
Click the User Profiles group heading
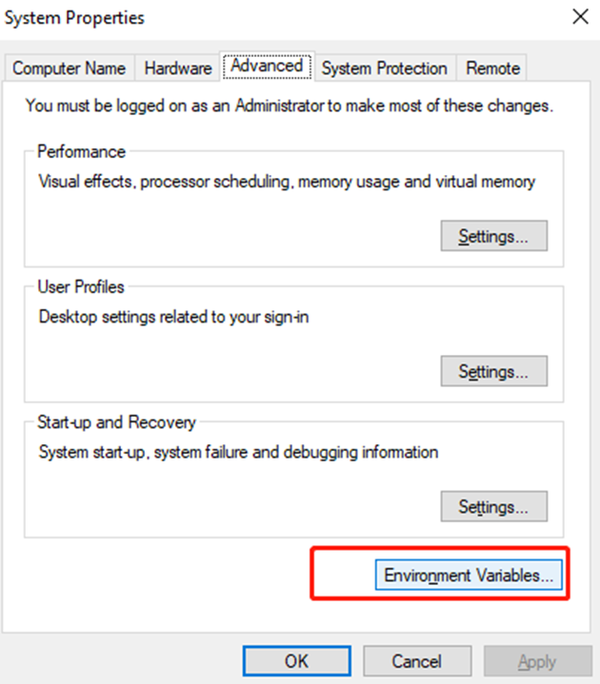pyautogui.click(x=81, y=287)
